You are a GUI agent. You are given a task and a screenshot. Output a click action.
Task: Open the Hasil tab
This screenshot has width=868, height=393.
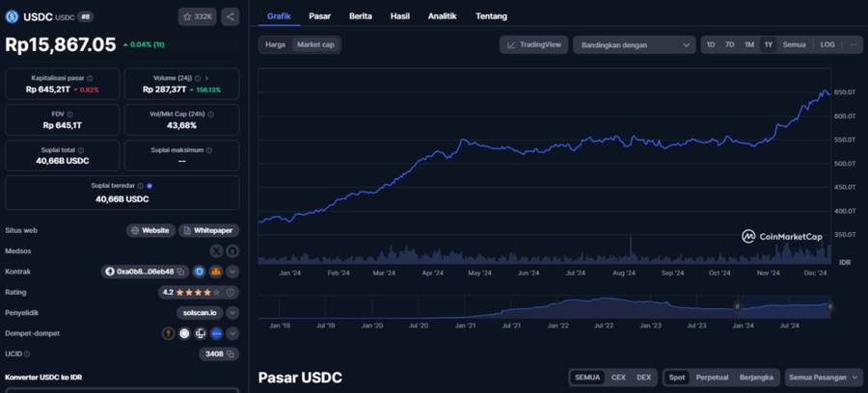[x=399, y=16]
